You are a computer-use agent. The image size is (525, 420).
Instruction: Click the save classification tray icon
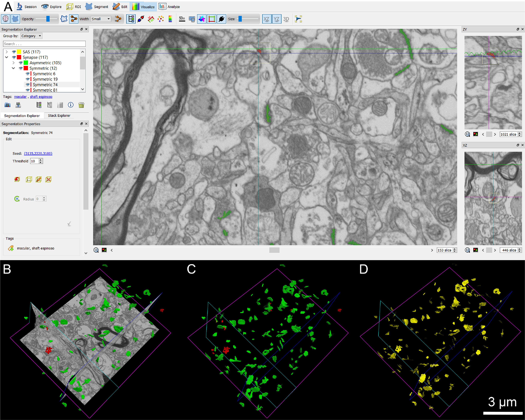(18, 105)
